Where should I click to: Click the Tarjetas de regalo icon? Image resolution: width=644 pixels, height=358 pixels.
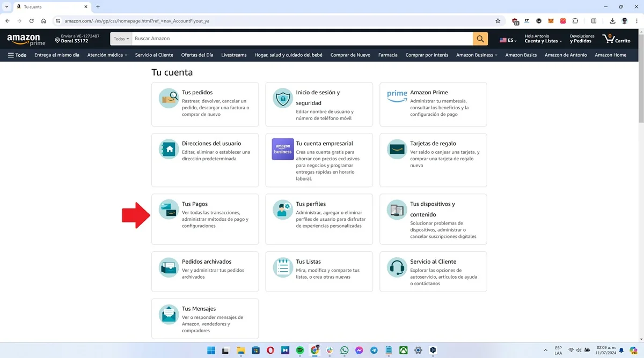pyautogui.click(x=397, y=149)
